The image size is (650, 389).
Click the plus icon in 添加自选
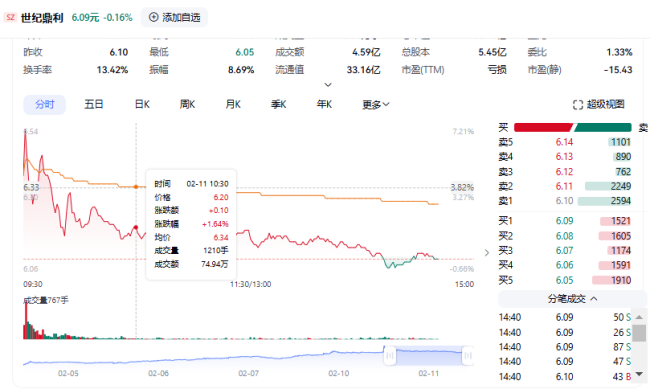pyautogui.click(x=153, y=17)
